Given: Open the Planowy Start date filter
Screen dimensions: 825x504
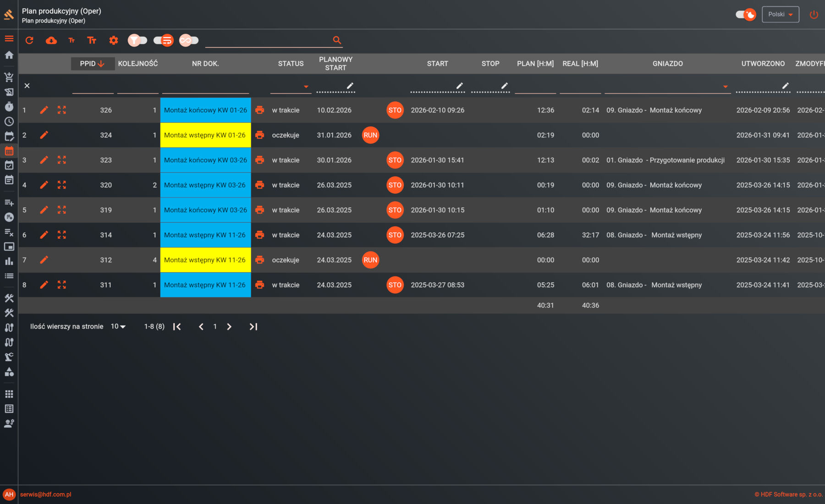Looking at the screenshot, I should (x=335, y=86).
